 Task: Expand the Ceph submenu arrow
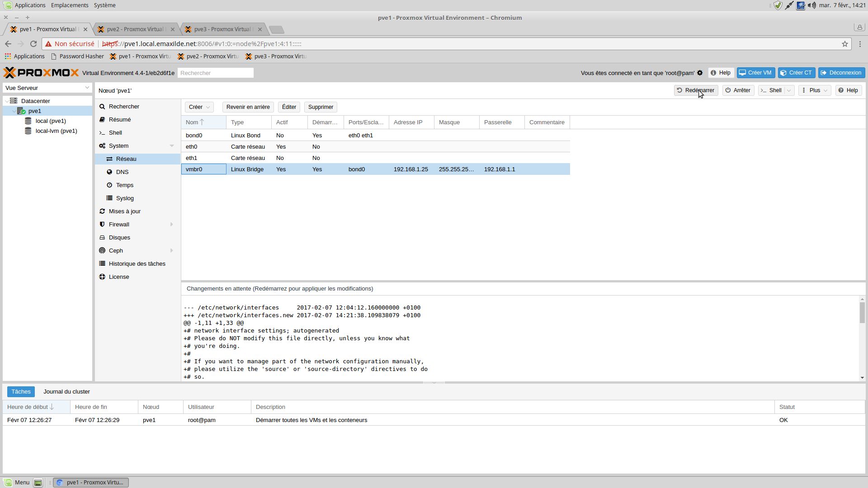point(172,251)
